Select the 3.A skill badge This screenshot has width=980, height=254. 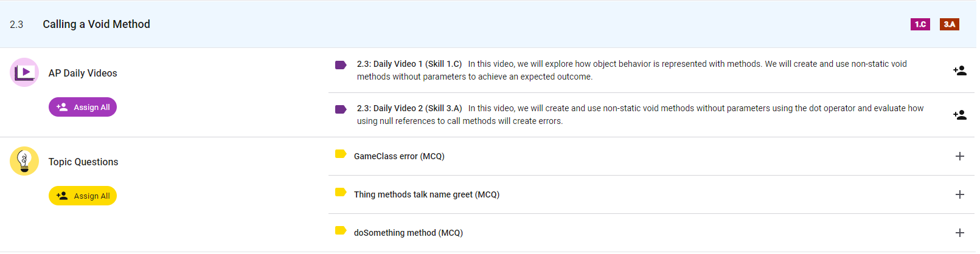coord(949,24)
